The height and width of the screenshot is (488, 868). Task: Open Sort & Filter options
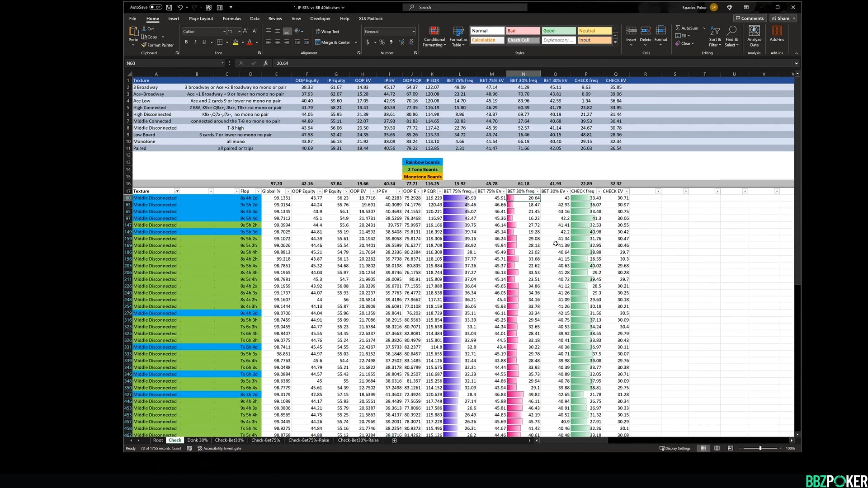(x=715, y=37)
